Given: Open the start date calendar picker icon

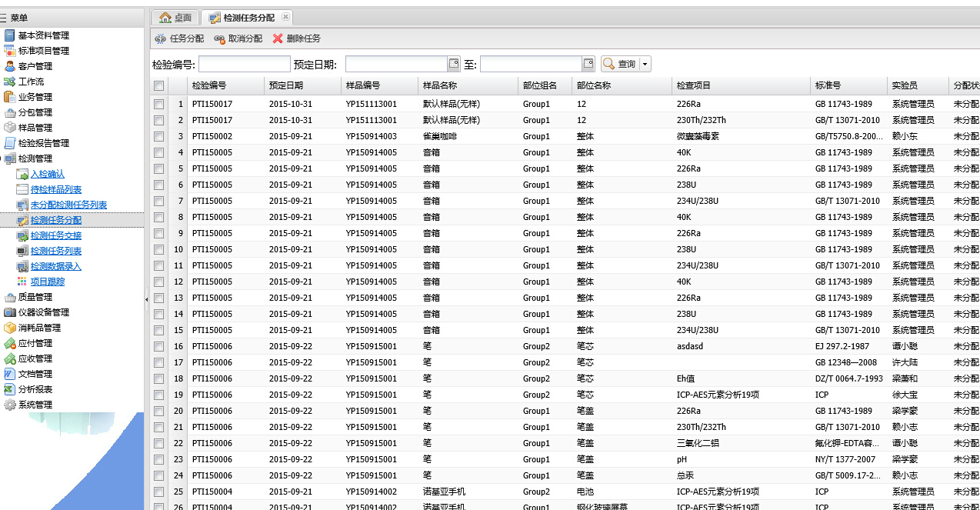Looking at the screenshot, I should point(454,64).
